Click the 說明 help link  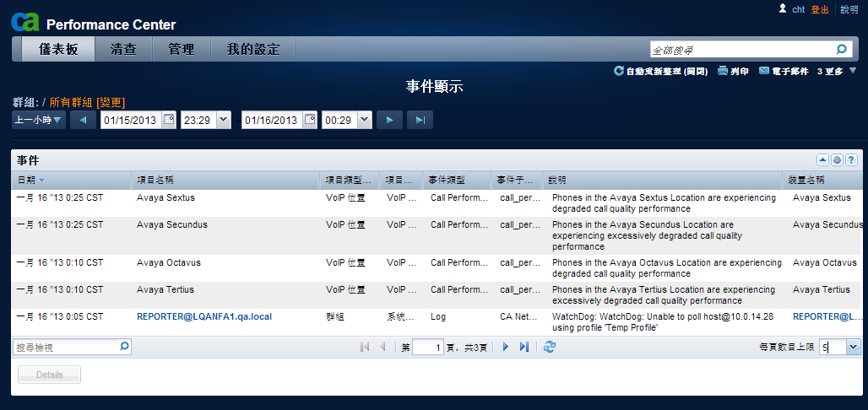pos(849,9)
